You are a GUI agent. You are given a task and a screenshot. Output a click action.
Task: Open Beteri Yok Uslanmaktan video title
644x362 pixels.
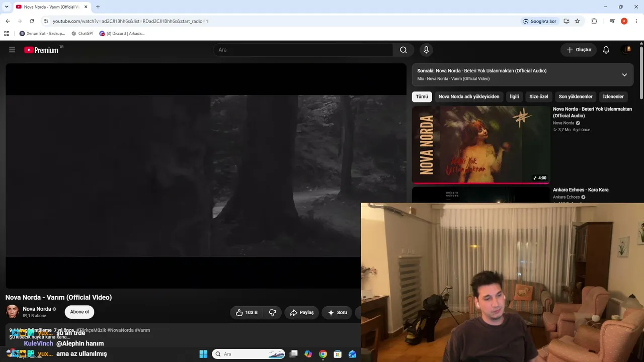592,112
